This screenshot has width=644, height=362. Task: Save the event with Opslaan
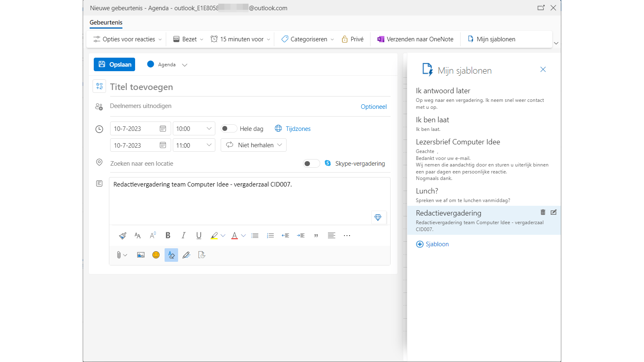point(115,65)
